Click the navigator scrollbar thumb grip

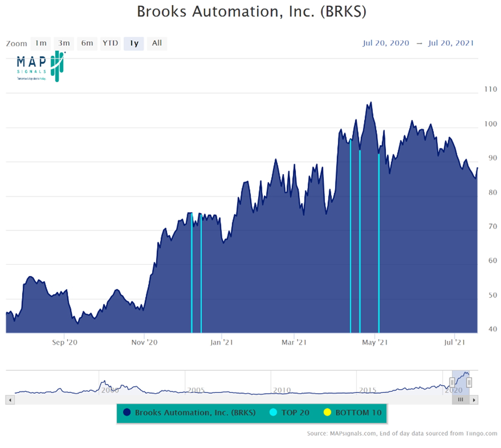coord(461,400)
